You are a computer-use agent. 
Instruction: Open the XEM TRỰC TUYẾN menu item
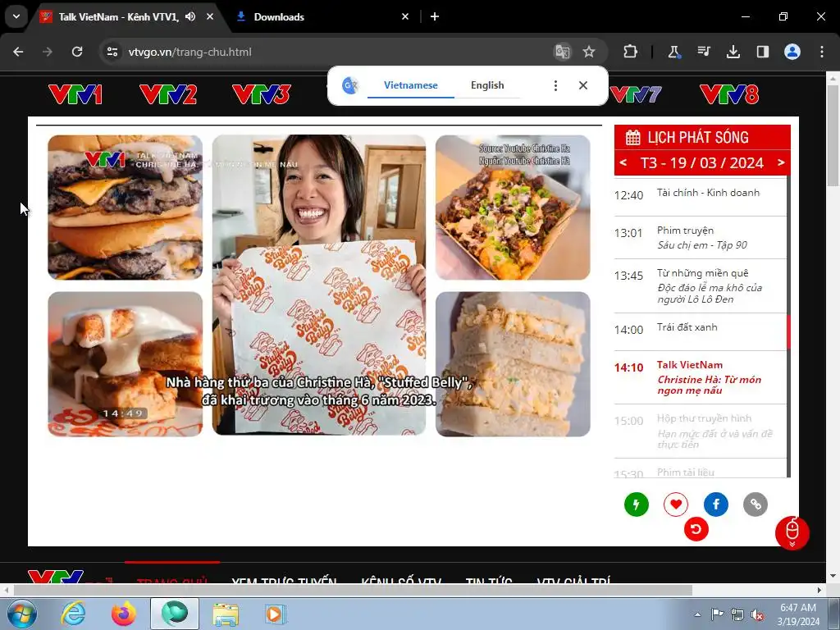(284, 580)
